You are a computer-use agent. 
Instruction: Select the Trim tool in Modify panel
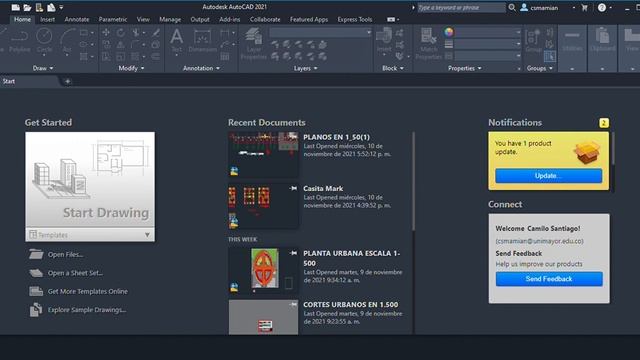[136, 33]
